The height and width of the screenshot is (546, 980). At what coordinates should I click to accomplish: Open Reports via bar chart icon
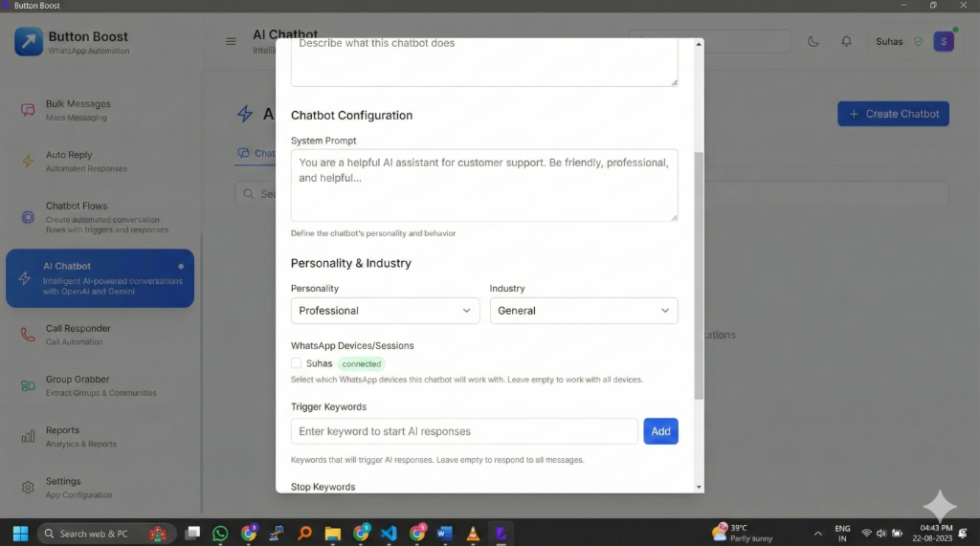coord(28,437)
